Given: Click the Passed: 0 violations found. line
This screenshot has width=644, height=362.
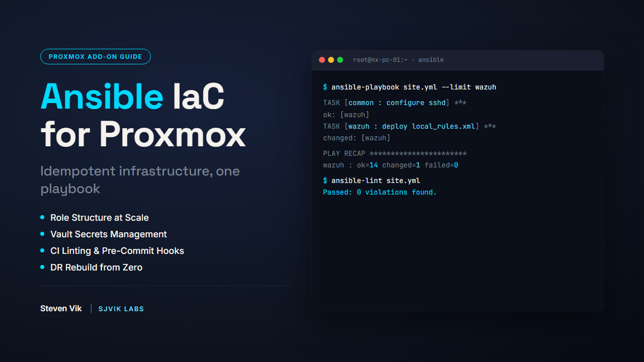Looking at the screenshot, I should point(380,192).
